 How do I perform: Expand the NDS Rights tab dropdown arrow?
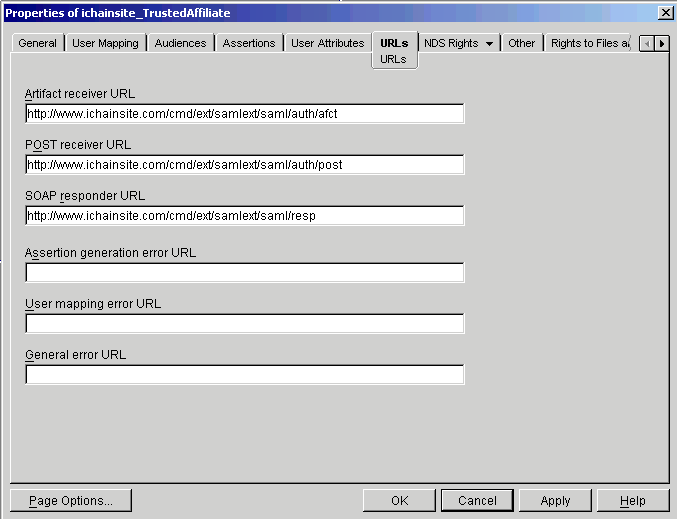[489, 44]
